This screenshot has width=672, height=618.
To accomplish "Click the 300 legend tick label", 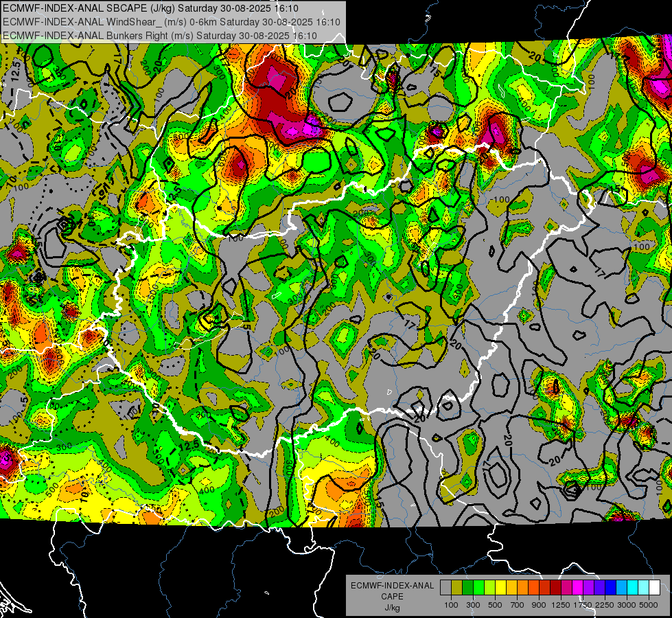I will pyautogui.click(x=473, y=605).
